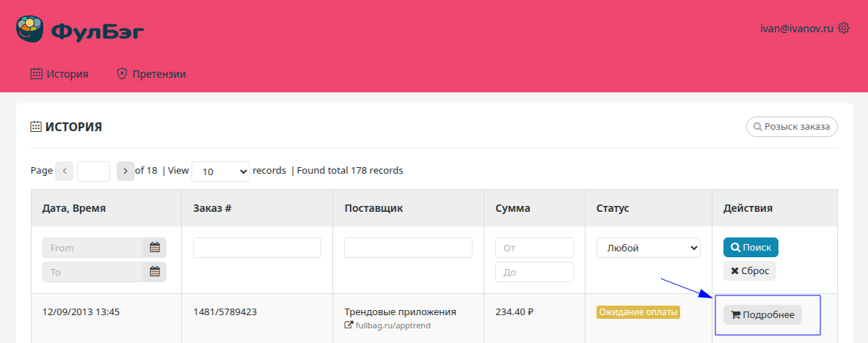Click external link icon beside fullbag.ru/apptrend
This screenshot has width=868, height=343.
click(x=349, y=325)
